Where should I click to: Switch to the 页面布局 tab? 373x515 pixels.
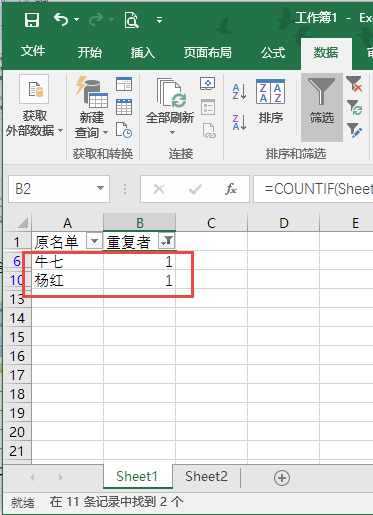coord(207,52)
